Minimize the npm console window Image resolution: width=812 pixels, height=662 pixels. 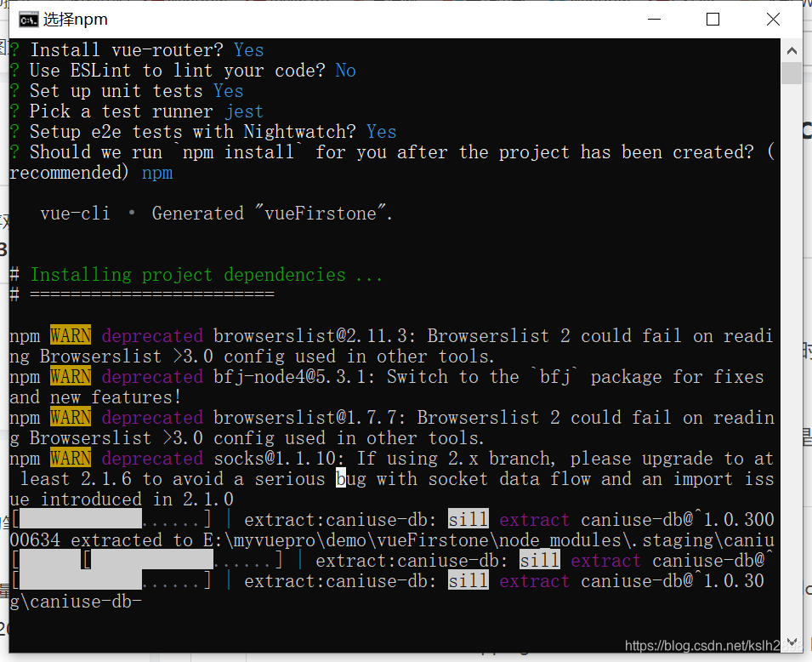click(x=655, y=20)
